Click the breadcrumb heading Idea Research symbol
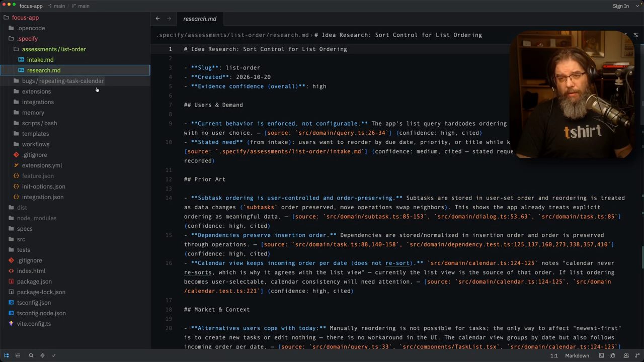This screenshot has height=362, width=644. tap(398, 35)
